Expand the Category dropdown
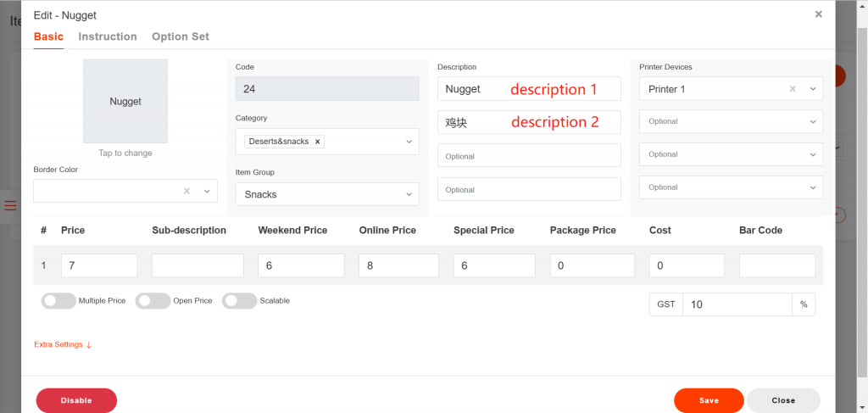The image size is (868, 413). click(409, 142)
